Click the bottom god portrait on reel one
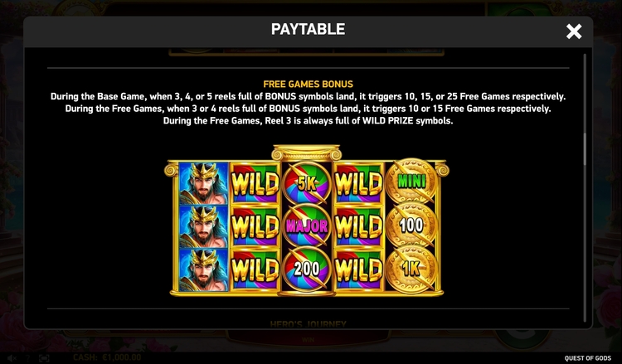The image size is (622, 364). pos(203,270)
